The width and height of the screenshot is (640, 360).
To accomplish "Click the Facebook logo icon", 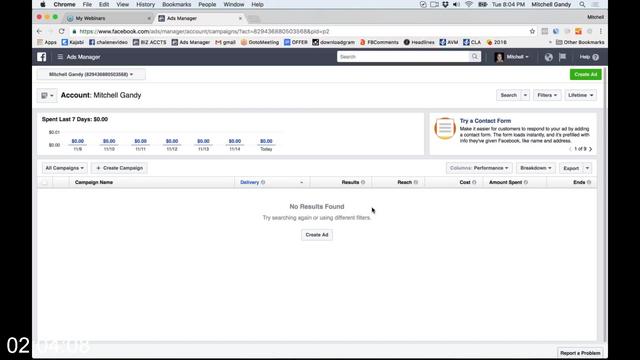I will 42,57.
